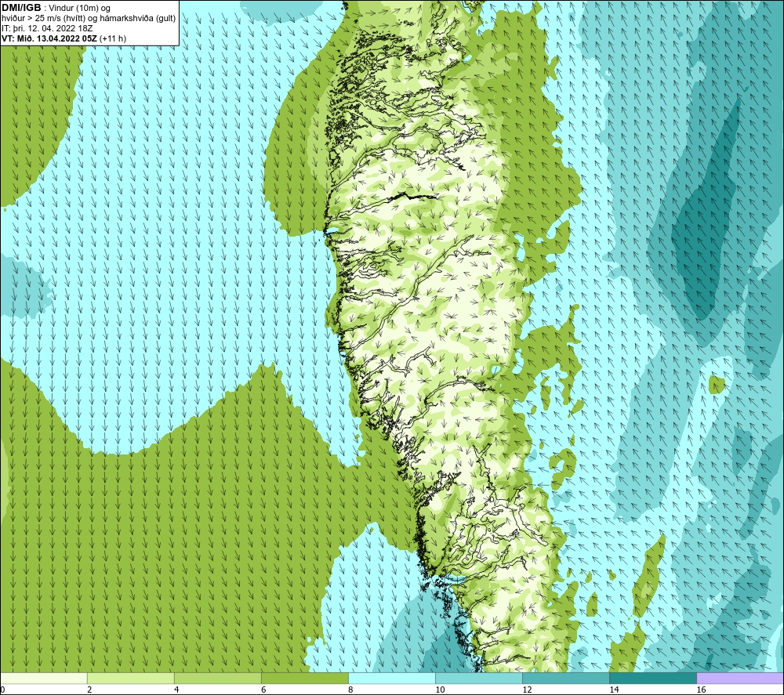Click the scale label '6'
Screen dimensions: 784x695
pyautogui.click(x=263, y=690)
